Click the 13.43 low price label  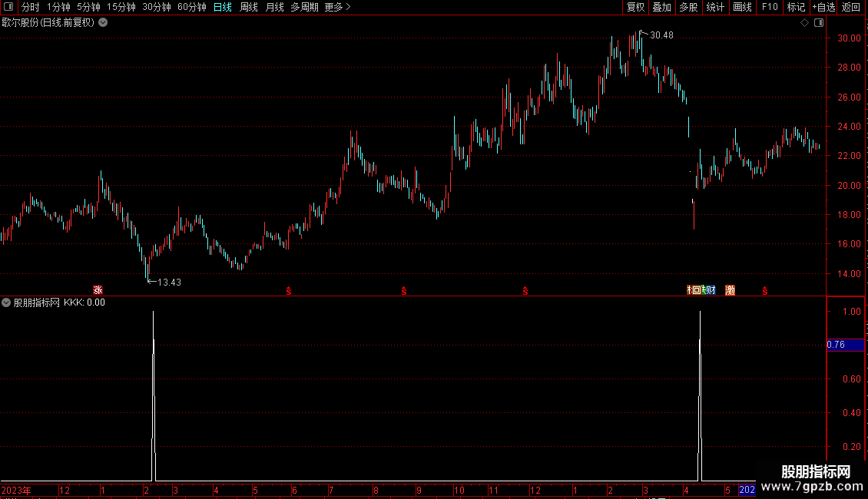tap(170, 283)
